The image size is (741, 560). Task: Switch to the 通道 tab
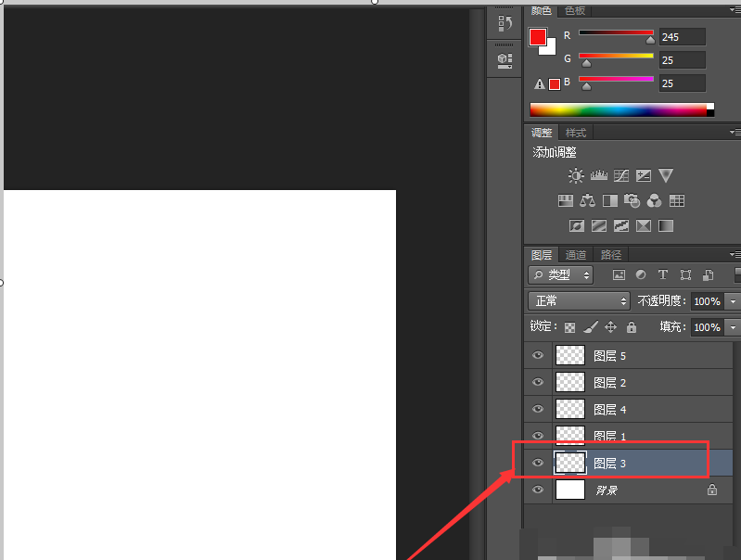coord(576,255)
